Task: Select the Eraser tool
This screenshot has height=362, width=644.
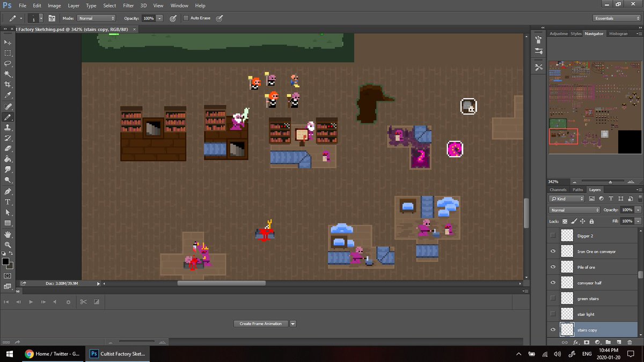Action: [x=8, y=149]
